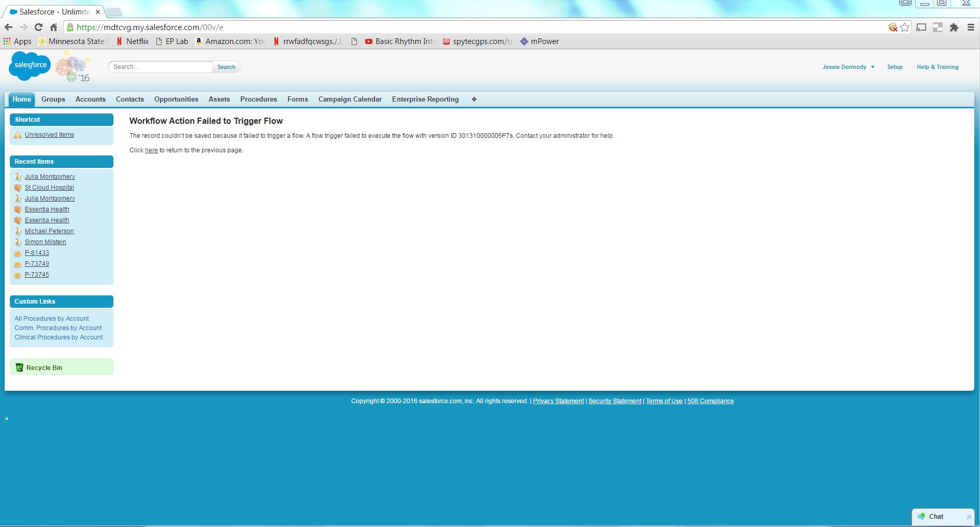Click the browser forward arrow
The width and height of the screenshot is (980, 527).
pos(23,27)
